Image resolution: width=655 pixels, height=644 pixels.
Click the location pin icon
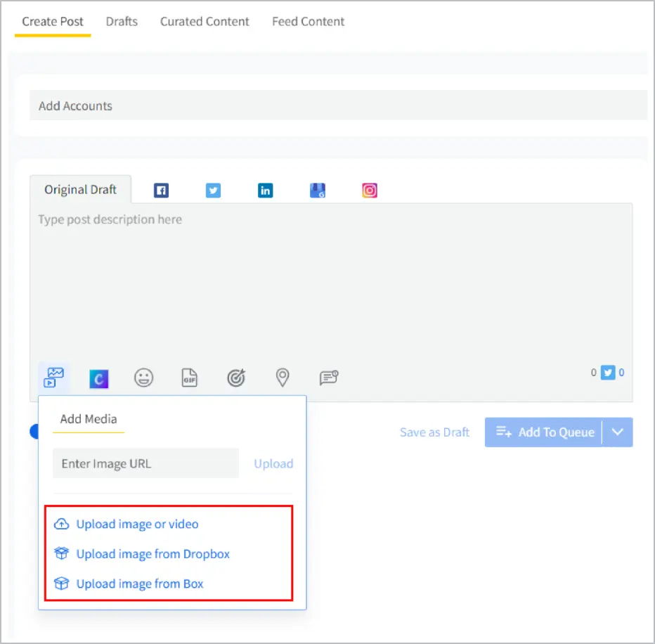click(x=282, y=378)
